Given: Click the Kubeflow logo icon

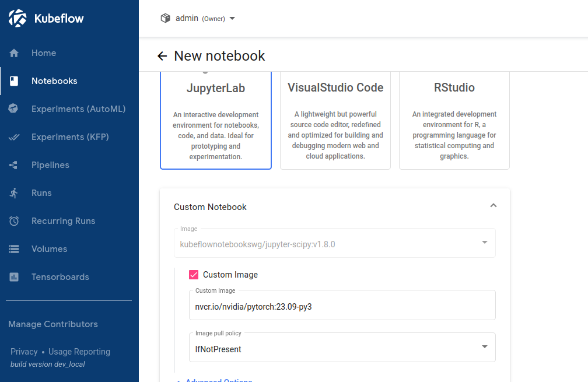Looking at the screenshot, I should (17, 19).
